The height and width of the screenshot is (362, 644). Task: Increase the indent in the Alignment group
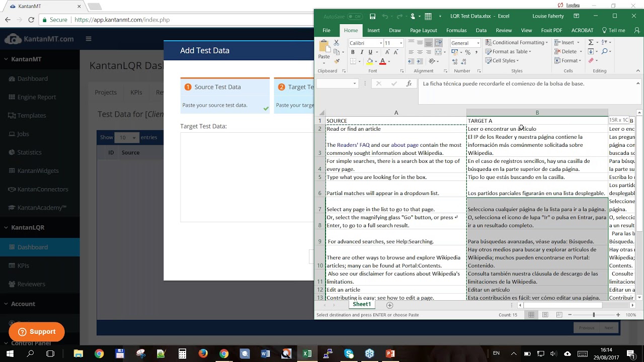coord(420,61)
